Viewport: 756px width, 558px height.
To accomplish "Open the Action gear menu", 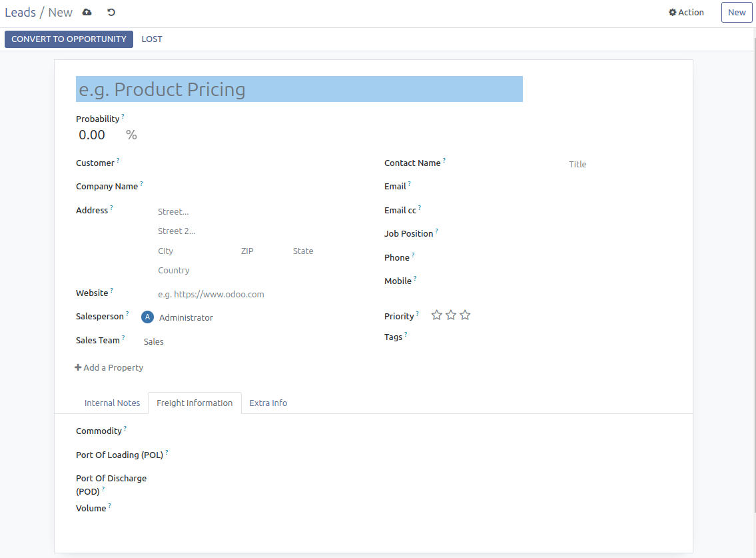I will (686, 13).
